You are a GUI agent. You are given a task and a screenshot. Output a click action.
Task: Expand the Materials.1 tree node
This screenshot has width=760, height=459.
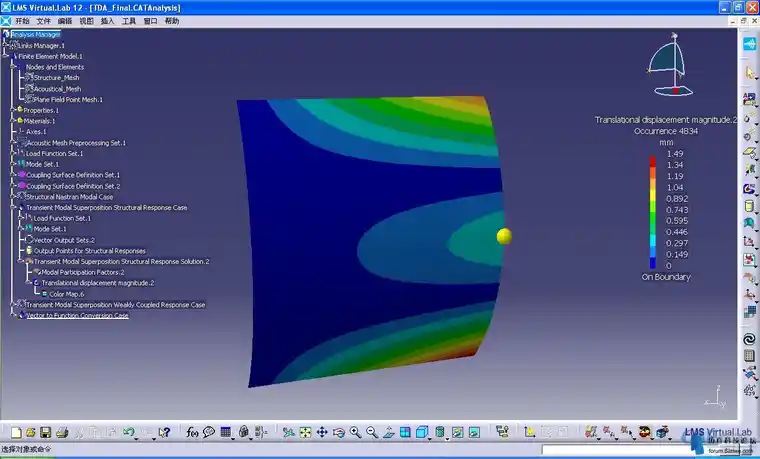[13, 121]
